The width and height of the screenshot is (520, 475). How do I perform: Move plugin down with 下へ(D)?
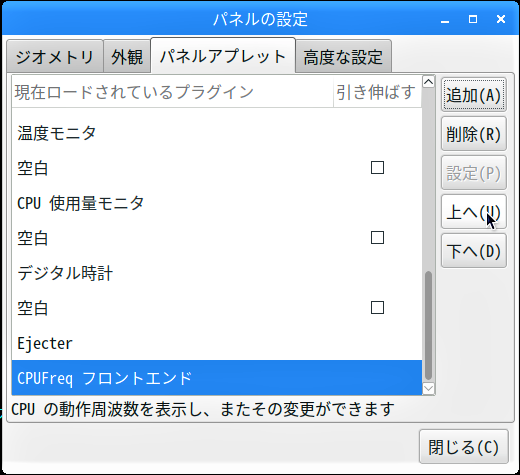474,251
